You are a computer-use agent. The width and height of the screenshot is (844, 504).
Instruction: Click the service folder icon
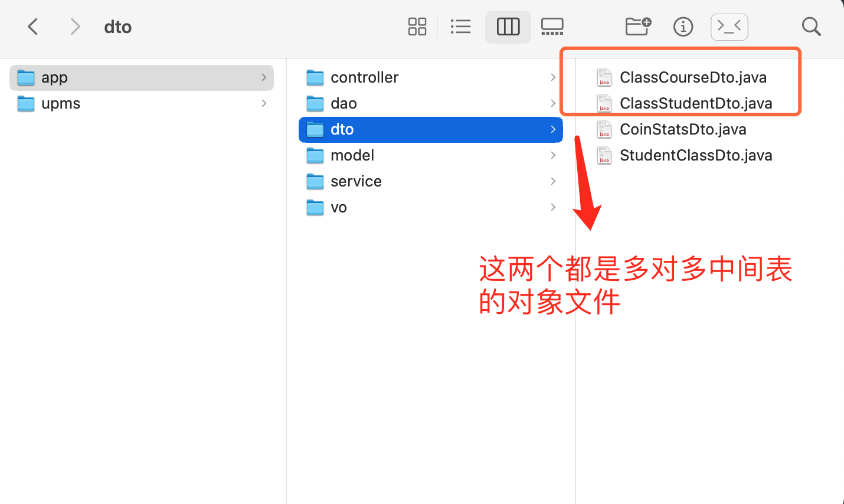tap(315, 181)
